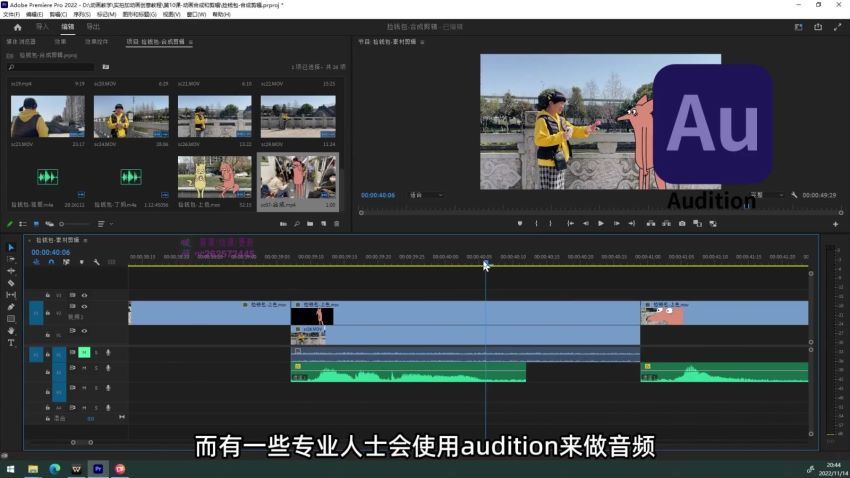Click the Home icon in header bar

(17, 27)
